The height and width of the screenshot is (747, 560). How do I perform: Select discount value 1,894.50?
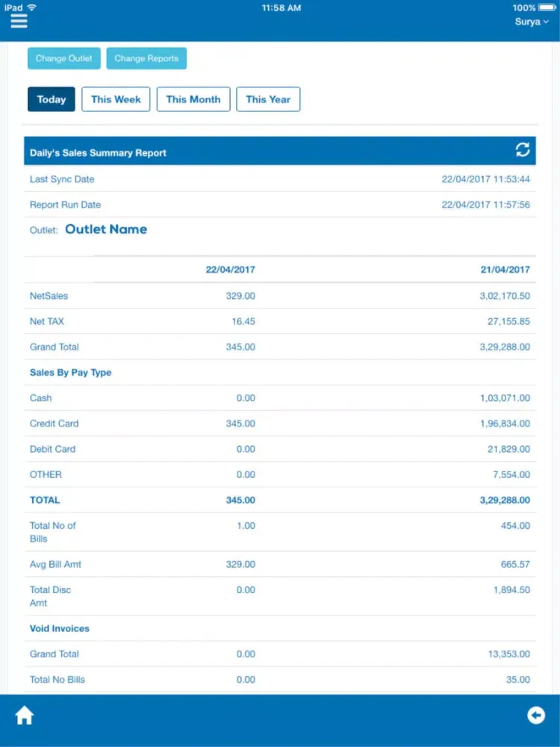(x=511, y=590)
